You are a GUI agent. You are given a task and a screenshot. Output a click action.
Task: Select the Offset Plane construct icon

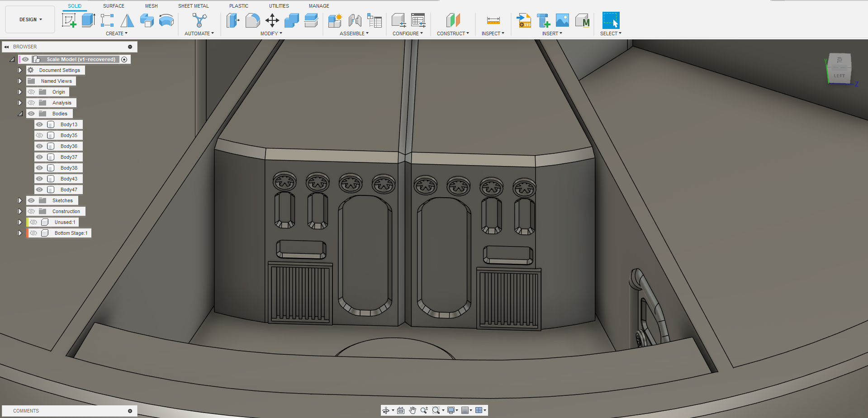453,20
